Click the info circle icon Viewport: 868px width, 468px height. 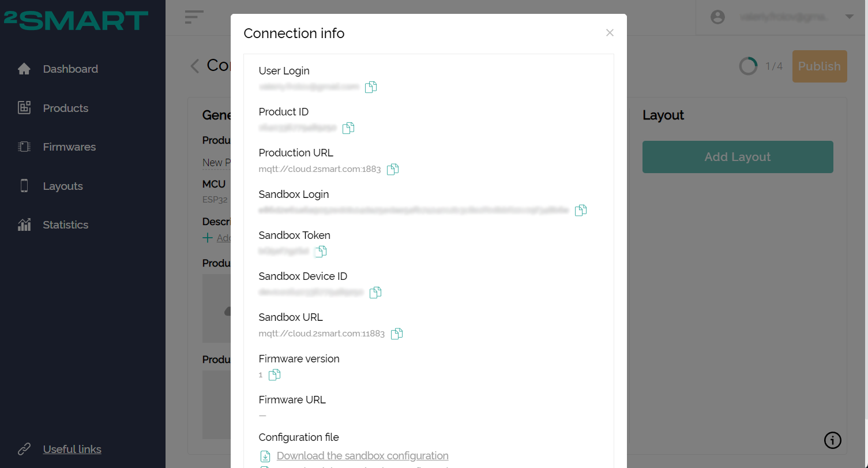pos(833,440)
